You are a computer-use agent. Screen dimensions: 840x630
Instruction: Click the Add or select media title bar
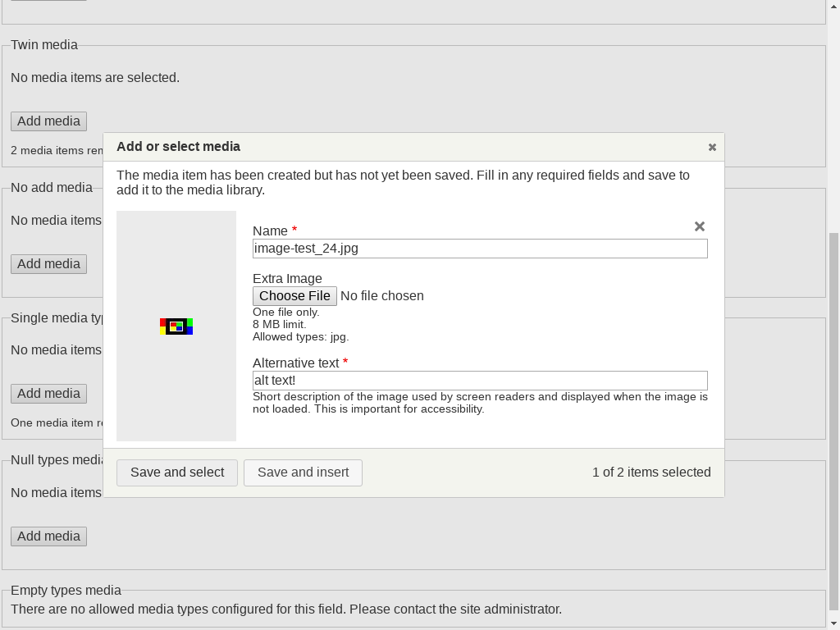(x=410, y=147)
